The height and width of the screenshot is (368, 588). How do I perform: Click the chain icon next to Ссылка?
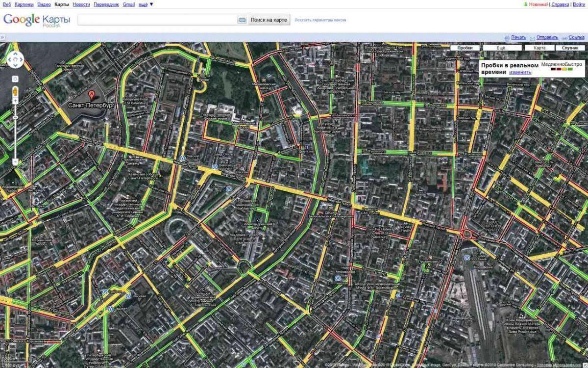(565, 37)
